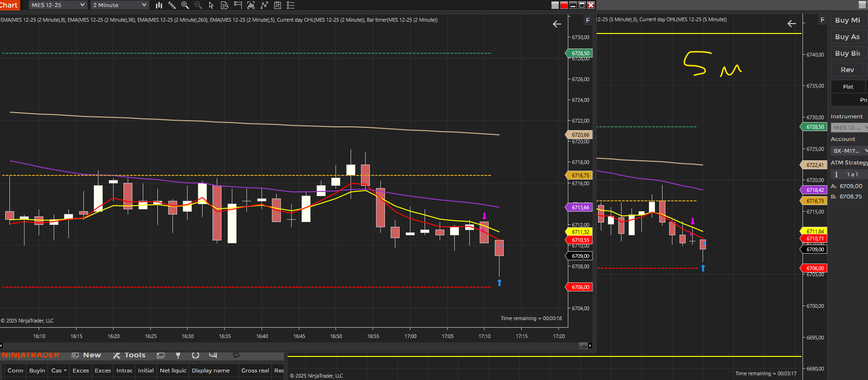Screen dimensions: 868x380
Task: Click the red link square in chart title bar
Action: pyautogui.click(x=564, y=5)
